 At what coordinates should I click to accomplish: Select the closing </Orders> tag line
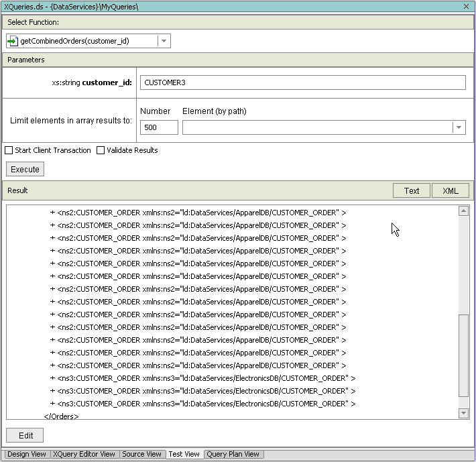pos(61,416)
